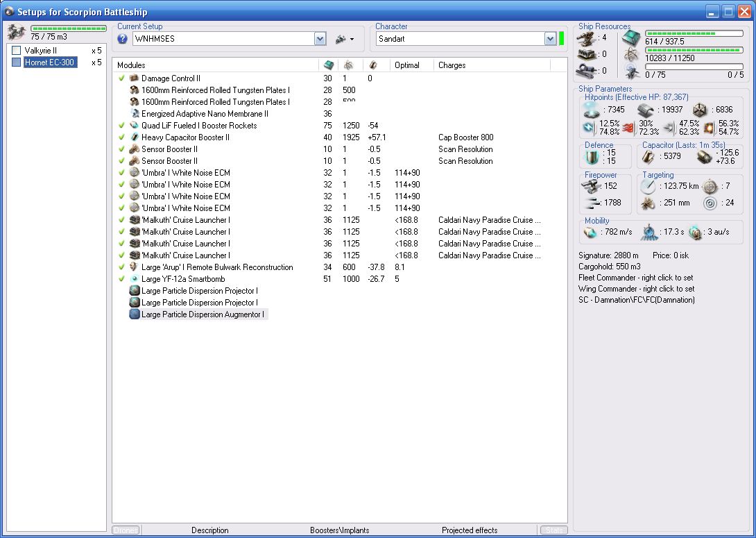Click the align time 17.3 s icon
This screenshot has height=538, width=756.
(x=649, y=233)
